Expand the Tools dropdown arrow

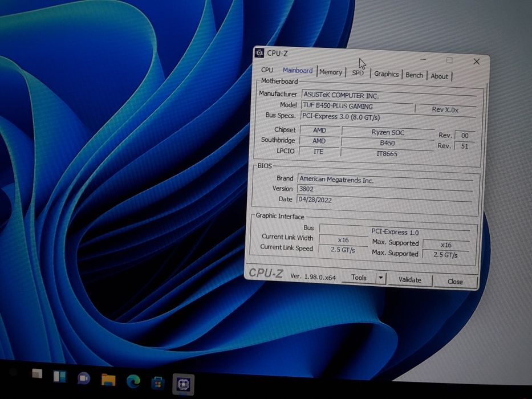pyautogui.click(x=381, y=278)
